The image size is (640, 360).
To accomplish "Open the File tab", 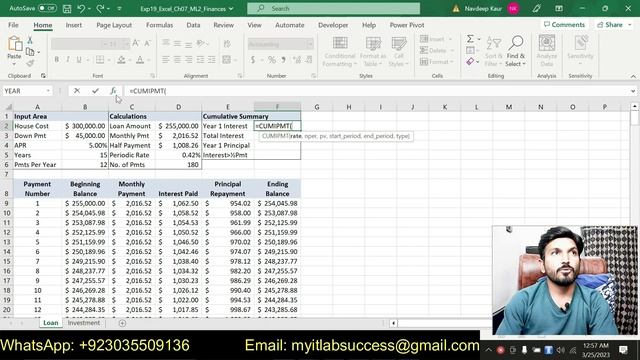I will (x=13, y=25).
